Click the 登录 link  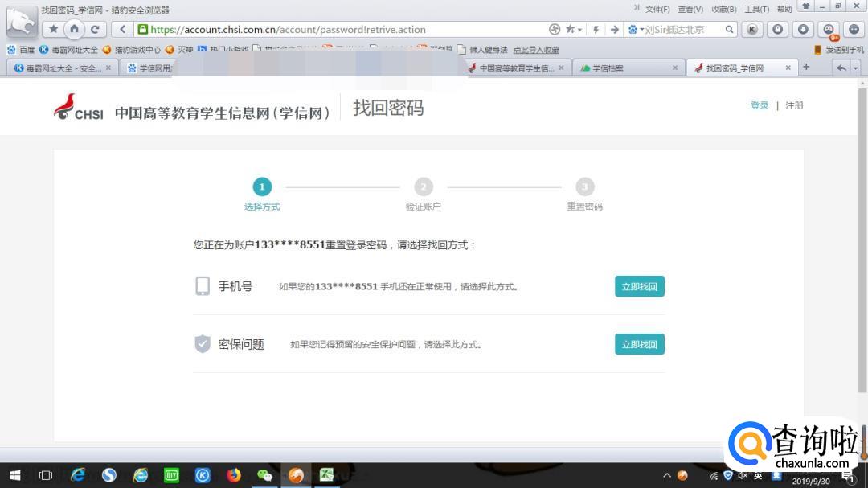(x=759, y=105)
